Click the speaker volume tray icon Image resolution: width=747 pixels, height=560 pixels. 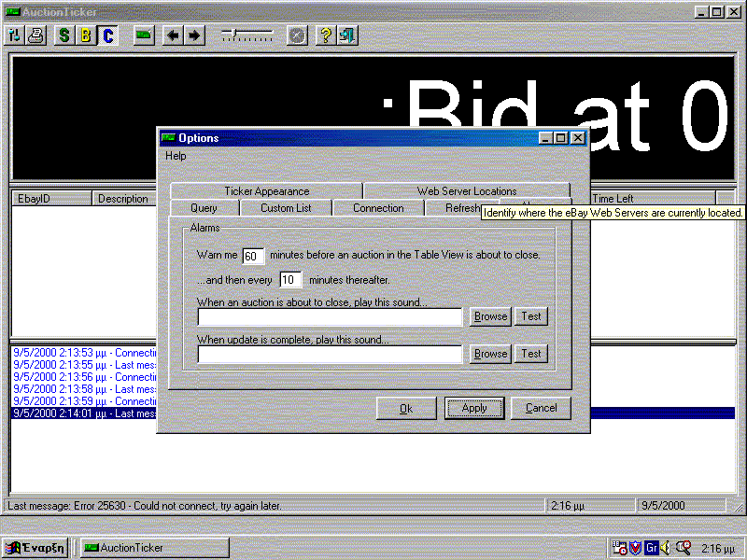(666, 548)
